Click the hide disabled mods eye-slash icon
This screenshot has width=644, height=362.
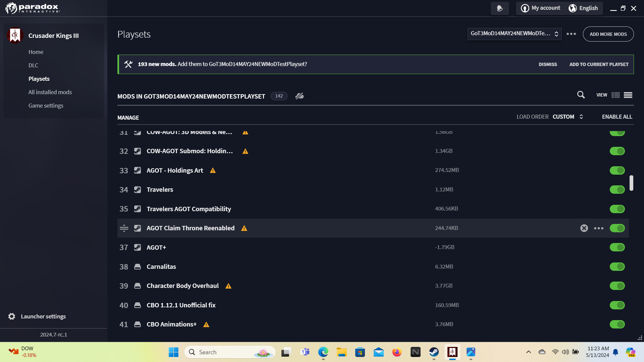coord(300,96)
